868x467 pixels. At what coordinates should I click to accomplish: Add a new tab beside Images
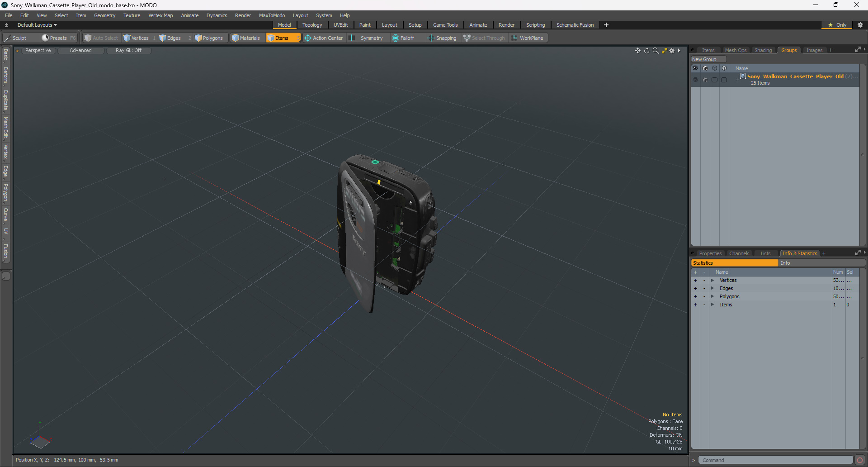[x=830, y=50]
